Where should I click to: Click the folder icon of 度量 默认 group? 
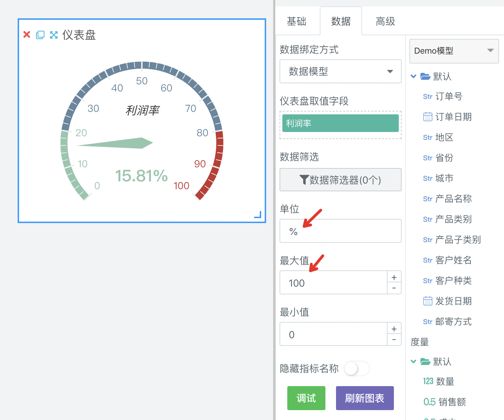point(425,361)
